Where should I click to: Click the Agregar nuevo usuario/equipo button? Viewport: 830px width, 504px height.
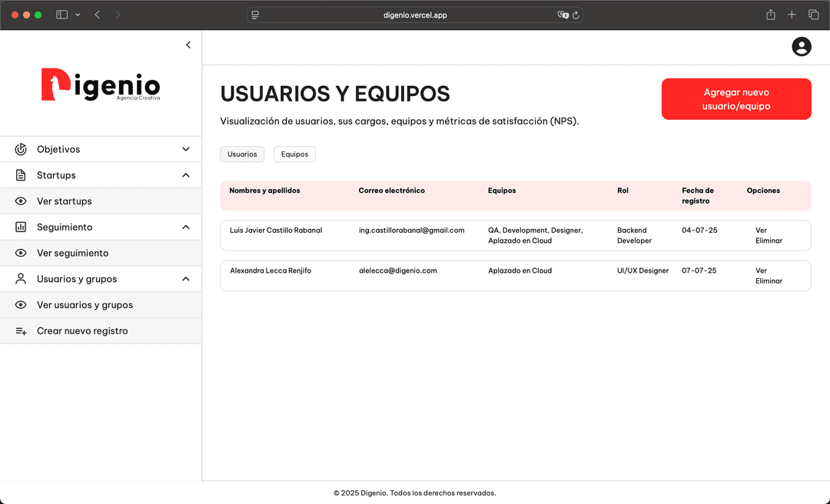point(735,99)
